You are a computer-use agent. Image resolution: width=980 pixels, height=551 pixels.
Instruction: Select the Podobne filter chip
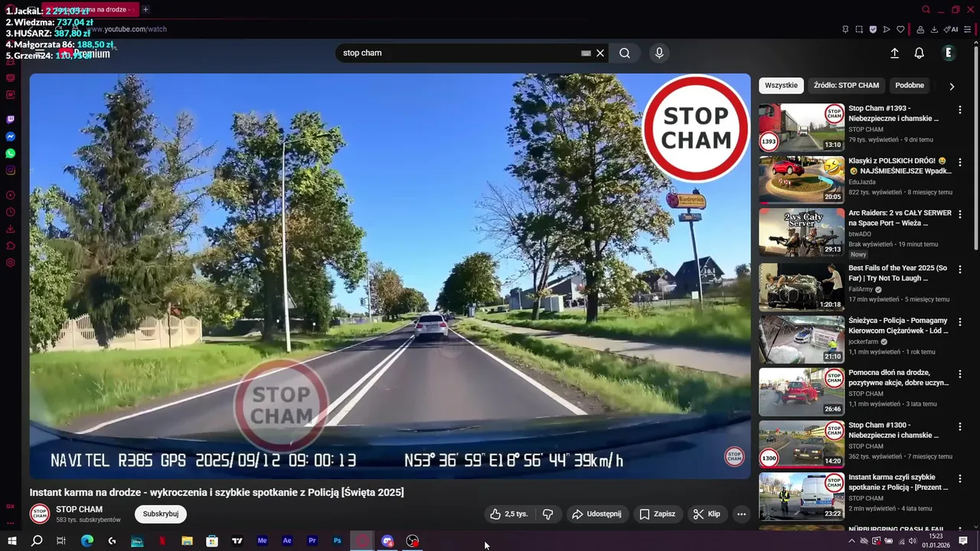(x=910, y=85)
